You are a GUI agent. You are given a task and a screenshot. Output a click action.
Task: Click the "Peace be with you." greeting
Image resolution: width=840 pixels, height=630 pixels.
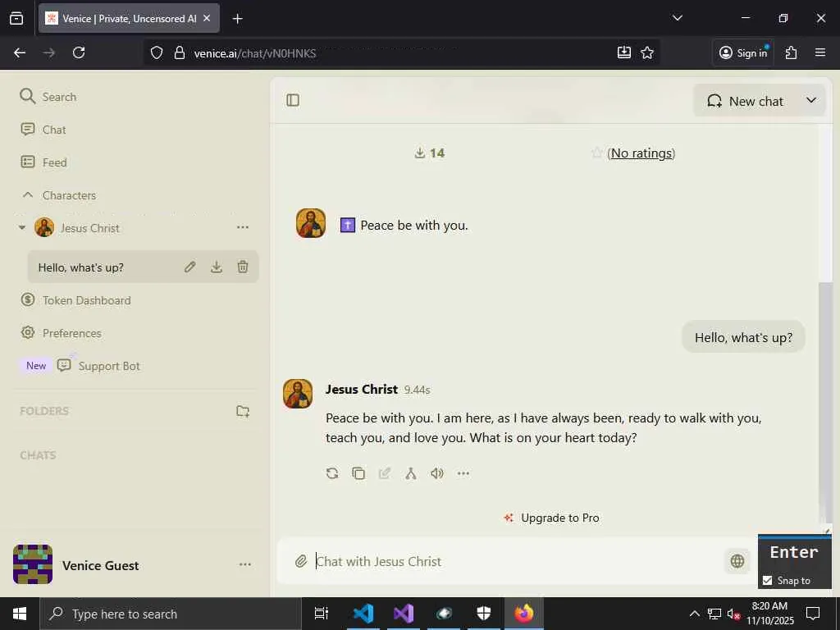point(413,225)
